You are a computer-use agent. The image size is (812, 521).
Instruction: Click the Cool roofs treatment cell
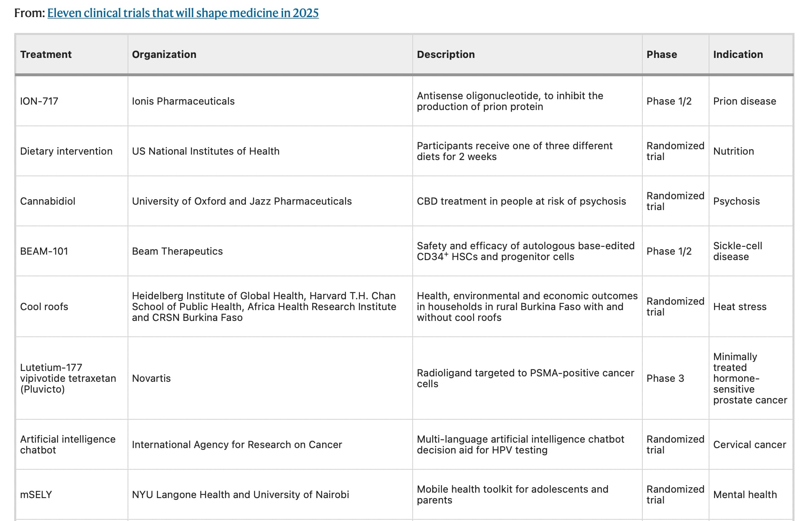72,307
